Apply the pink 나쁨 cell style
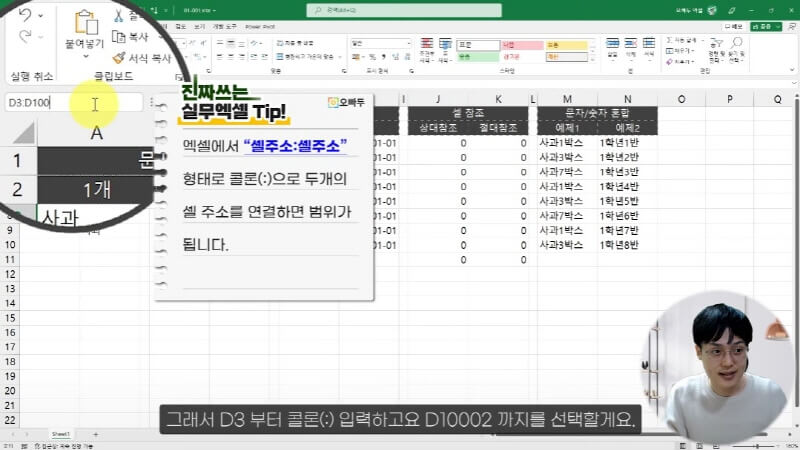This screenshot has height=450, width=800. [522, 45]
